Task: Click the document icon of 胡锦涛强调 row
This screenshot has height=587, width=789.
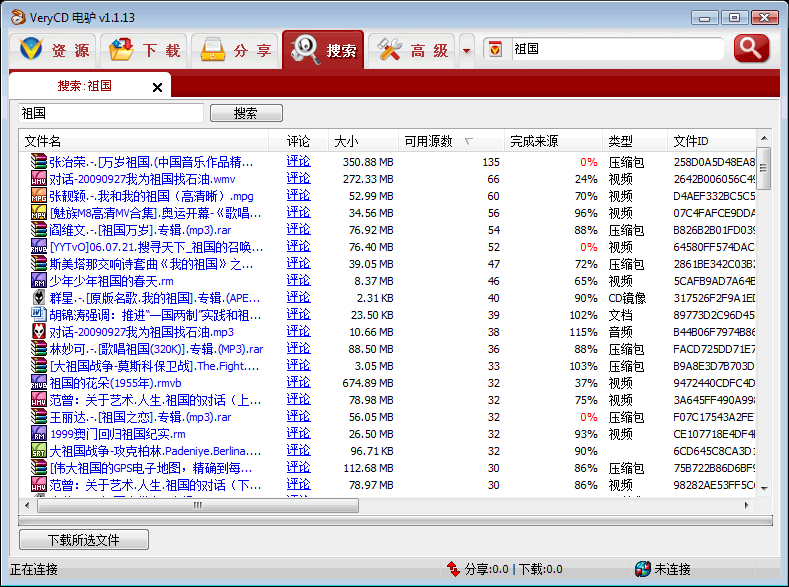Action: click(x=39, y=315)
